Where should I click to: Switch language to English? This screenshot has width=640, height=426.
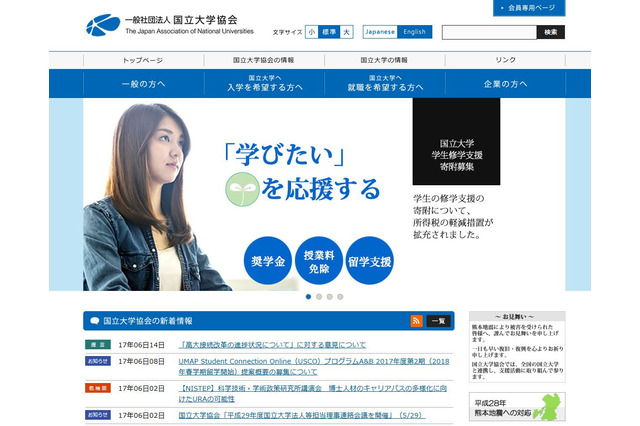click(414, 32)
